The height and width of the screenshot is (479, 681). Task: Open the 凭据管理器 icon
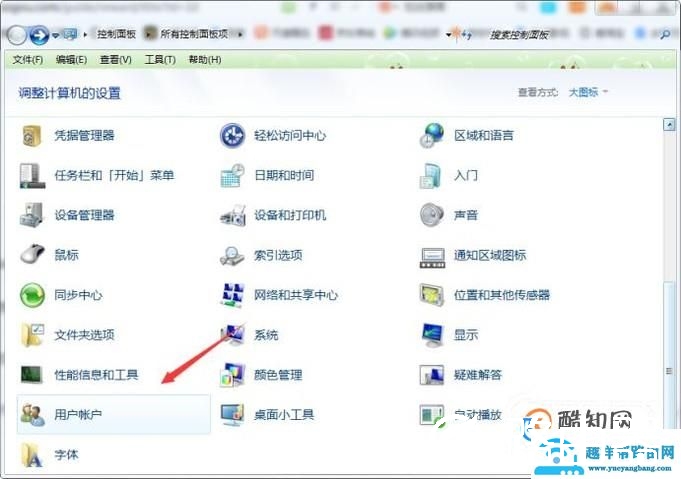[x=32, y=135]
